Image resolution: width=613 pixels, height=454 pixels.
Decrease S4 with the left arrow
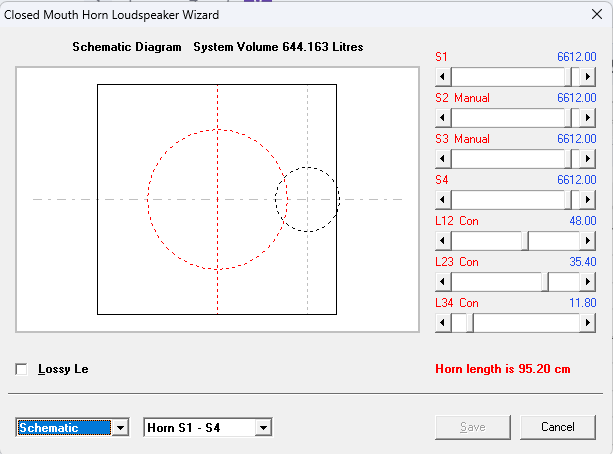443,200
